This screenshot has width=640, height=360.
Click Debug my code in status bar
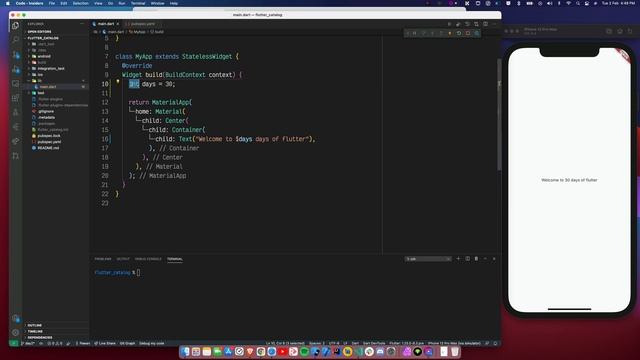pos(152,343)
